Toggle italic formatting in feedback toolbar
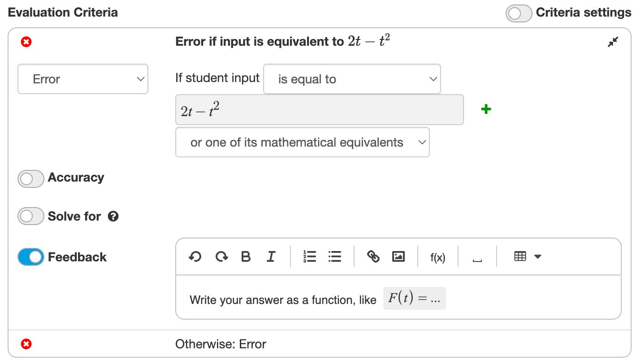This screenshot has width=641, height=364. (x=271, y=257)
